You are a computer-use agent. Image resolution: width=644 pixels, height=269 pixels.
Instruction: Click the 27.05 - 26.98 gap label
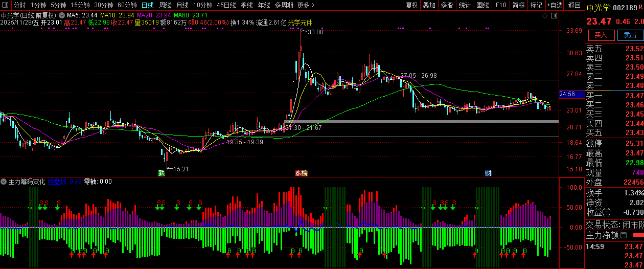[x=419, y=75]
